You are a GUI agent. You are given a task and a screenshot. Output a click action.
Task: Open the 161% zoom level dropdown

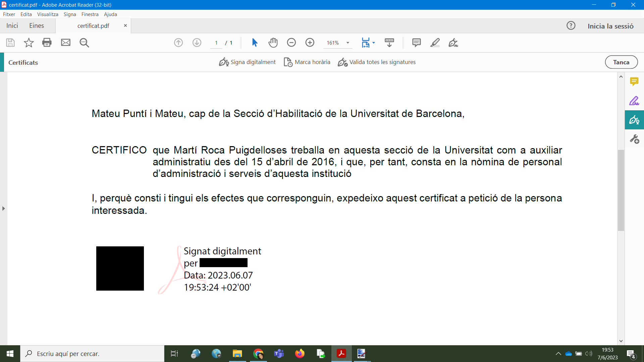pos(348,43)
